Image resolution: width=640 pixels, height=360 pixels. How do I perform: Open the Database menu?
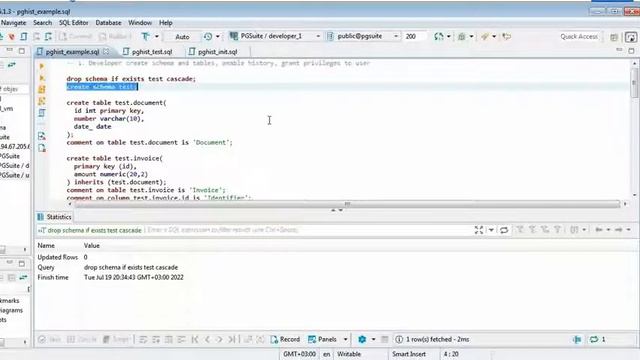(108, 23)
